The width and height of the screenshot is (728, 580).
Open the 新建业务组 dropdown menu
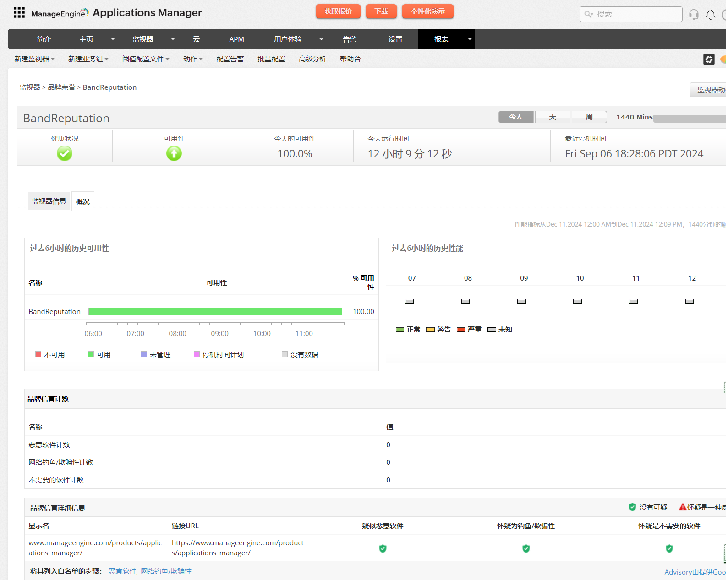click(x=88, y=59)
